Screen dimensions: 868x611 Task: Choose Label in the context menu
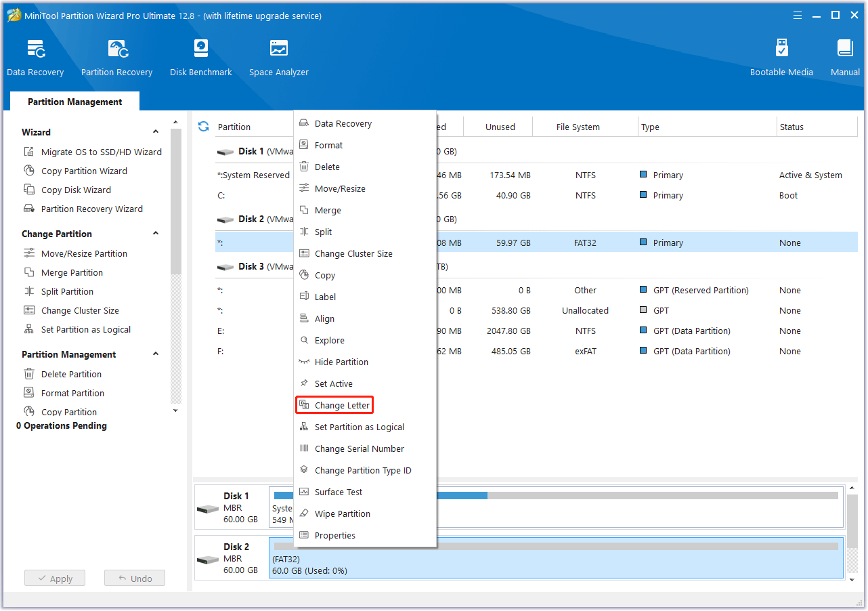point(365,297)
